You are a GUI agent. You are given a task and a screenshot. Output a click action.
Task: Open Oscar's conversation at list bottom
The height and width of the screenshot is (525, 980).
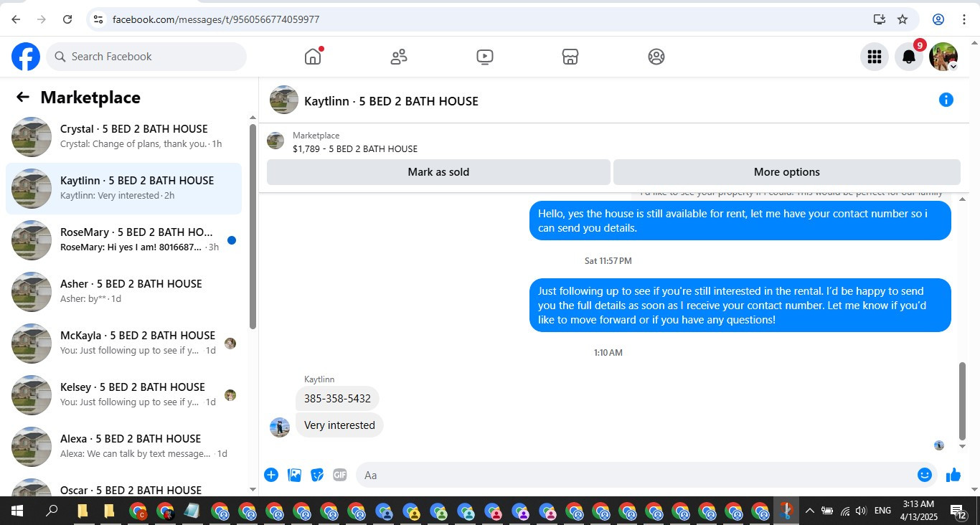(123, 486)
